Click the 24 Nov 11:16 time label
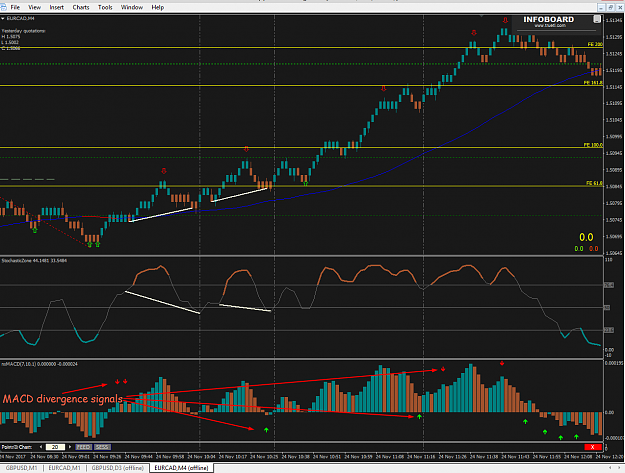The image size is (625, 473). (x=421, y=457)
